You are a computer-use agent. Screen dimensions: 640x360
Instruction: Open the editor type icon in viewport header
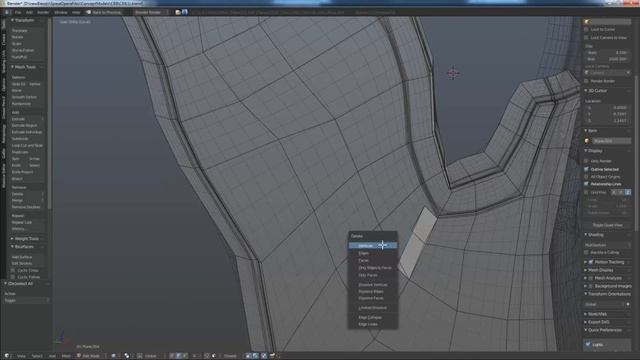(x=7, y=356)
